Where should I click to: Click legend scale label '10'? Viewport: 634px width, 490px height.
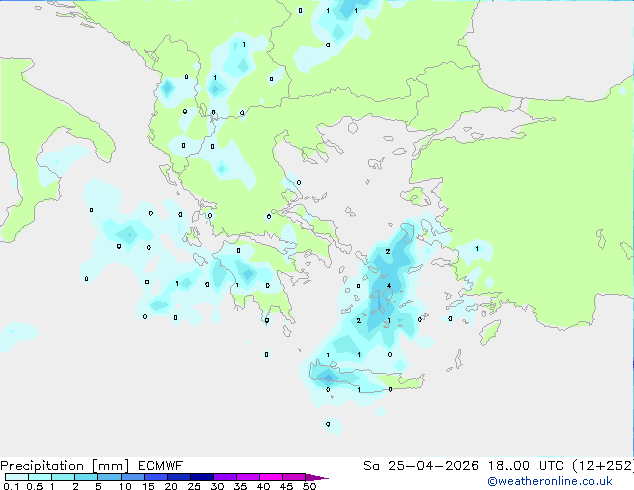(125, 486)
